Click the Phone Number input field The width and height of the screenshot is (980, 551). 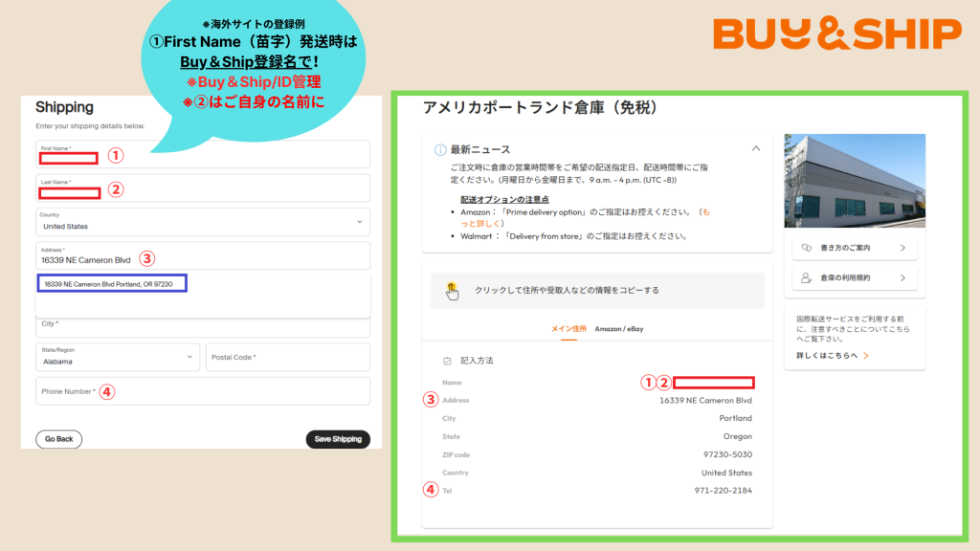pos(203,391)
